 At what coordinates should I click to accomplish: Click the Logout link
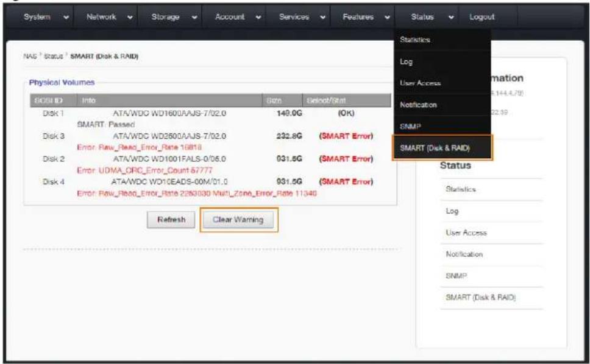tap(482, 17)
